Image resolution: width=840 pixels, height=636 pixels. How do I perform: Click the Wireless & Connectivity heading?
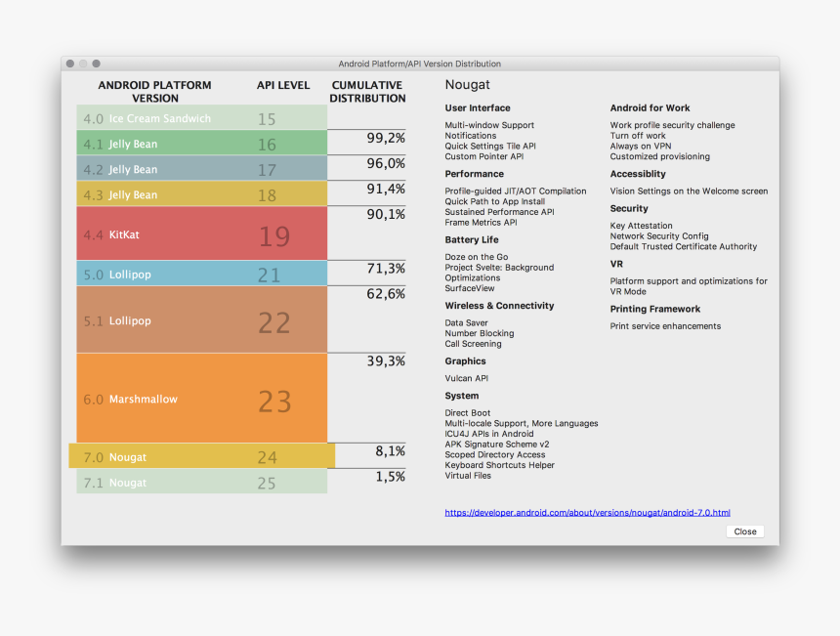pos(499,306)
